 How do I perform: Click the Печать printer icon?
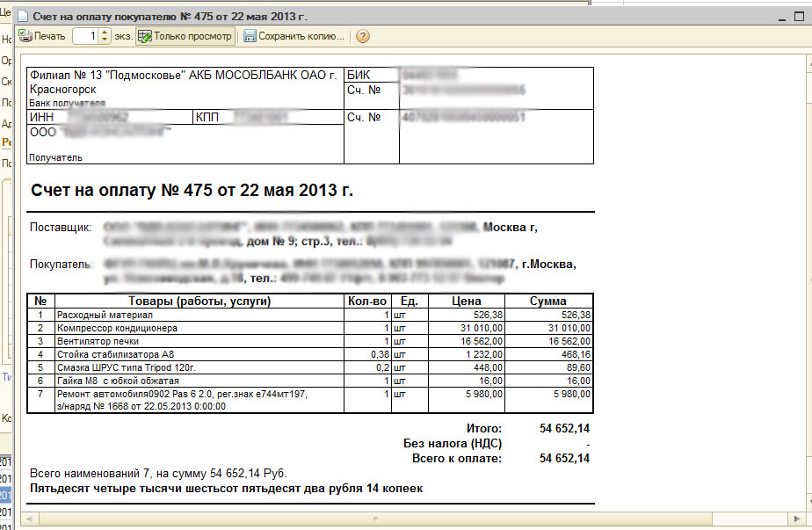[25, 36]
